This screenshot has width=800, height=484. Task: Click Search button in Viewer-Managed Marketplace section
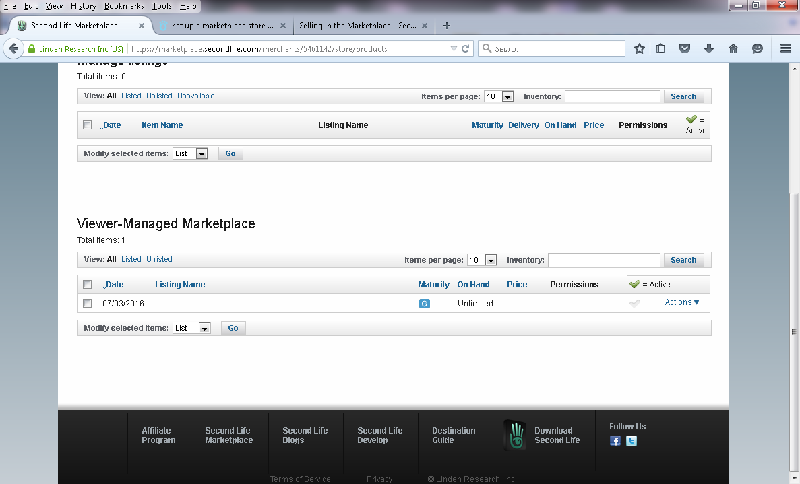(x=683, y=260)
